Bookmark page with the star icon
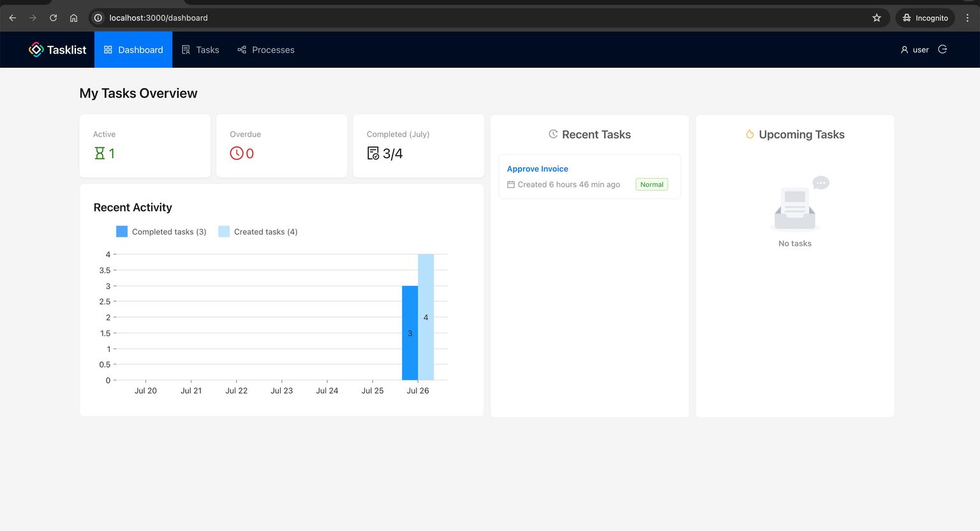980x531 pixels. click(x=877, y=18)
